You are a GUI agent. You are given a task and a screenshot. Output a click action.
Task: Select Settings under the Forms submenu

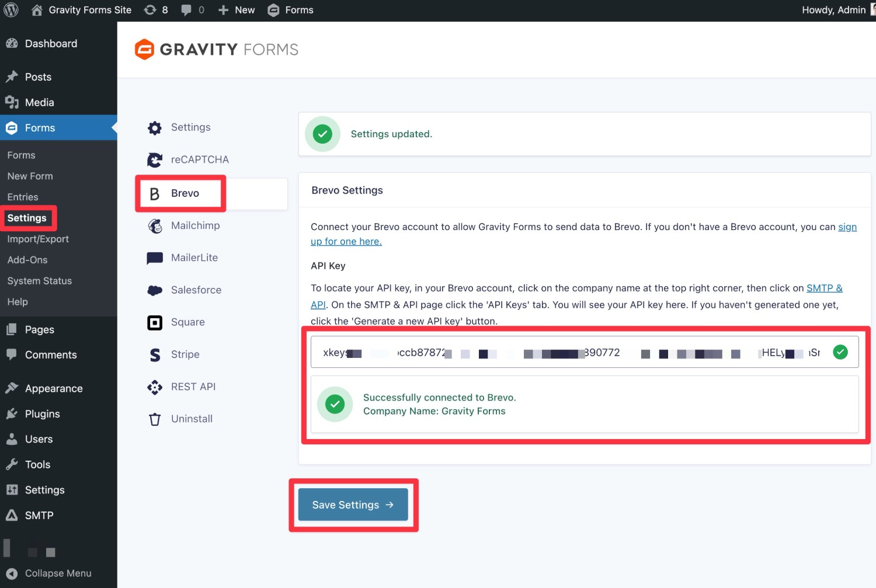click(27, 218)
